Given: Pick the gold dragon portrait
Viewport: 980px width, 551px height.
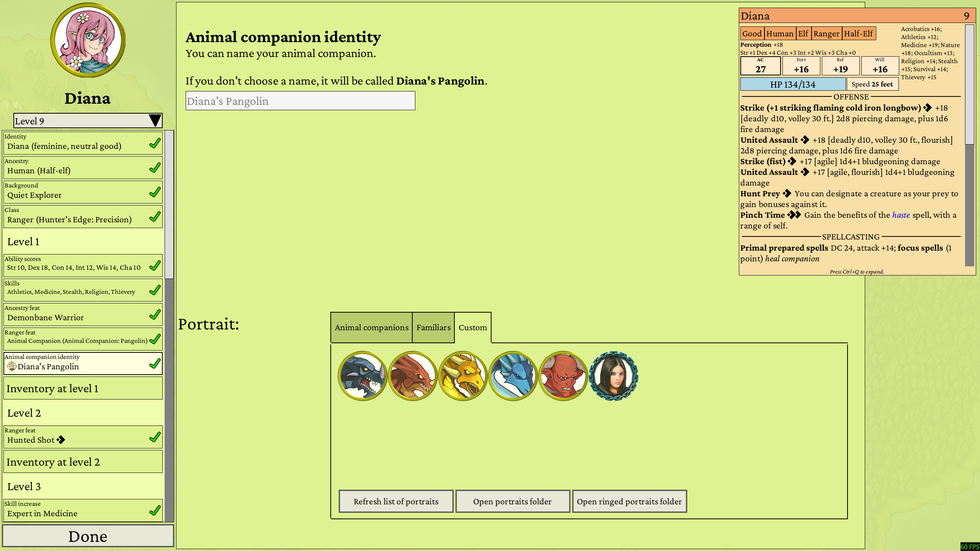Looking at the screenshot, I should tap(462, 376).
